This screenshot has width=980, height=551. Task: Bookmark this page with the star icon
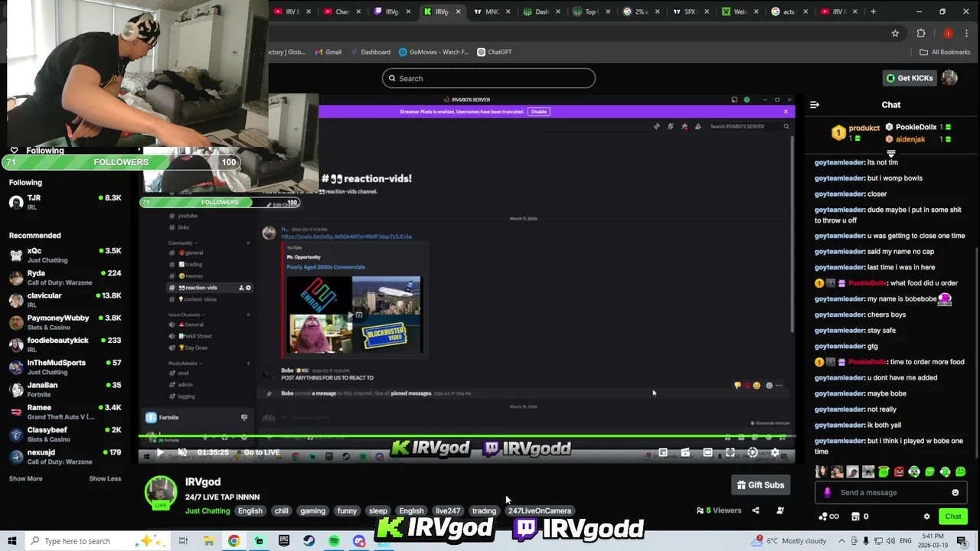[895, 34]
